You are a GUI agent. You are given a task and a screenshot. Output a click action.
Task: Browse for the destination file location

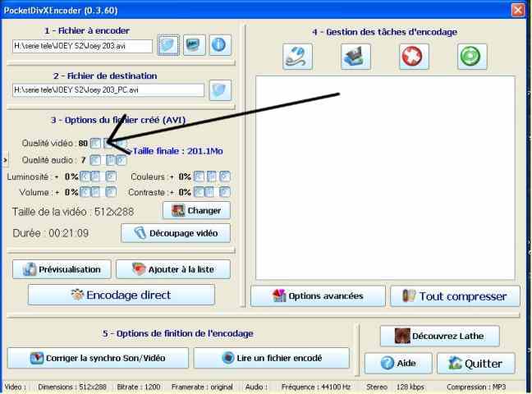[x=220, y=90]
